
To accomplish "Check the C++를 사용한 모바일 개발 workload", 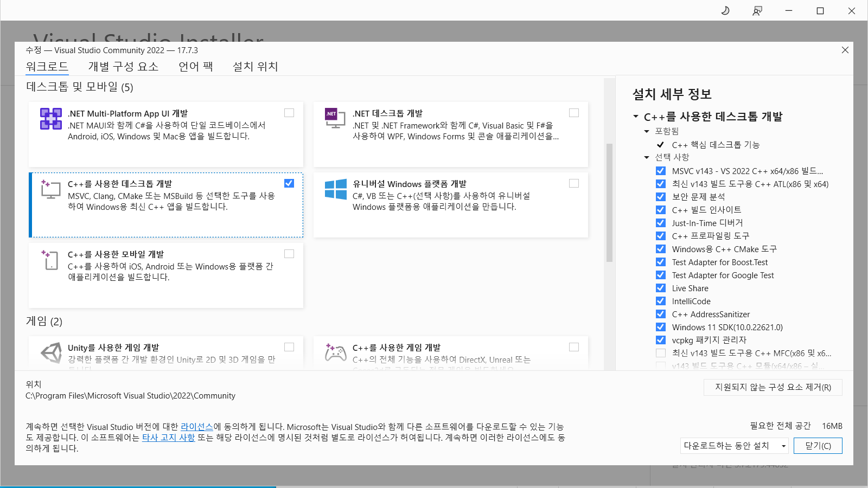I will 289,254.
